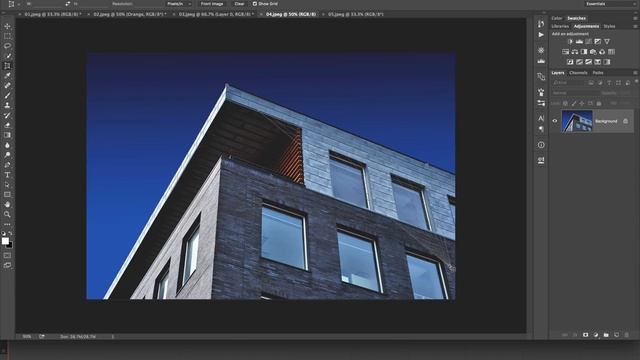Screen dimensions: 640x360
Task: Open the Essentials workspace dropdown
Action: [610, 4]
